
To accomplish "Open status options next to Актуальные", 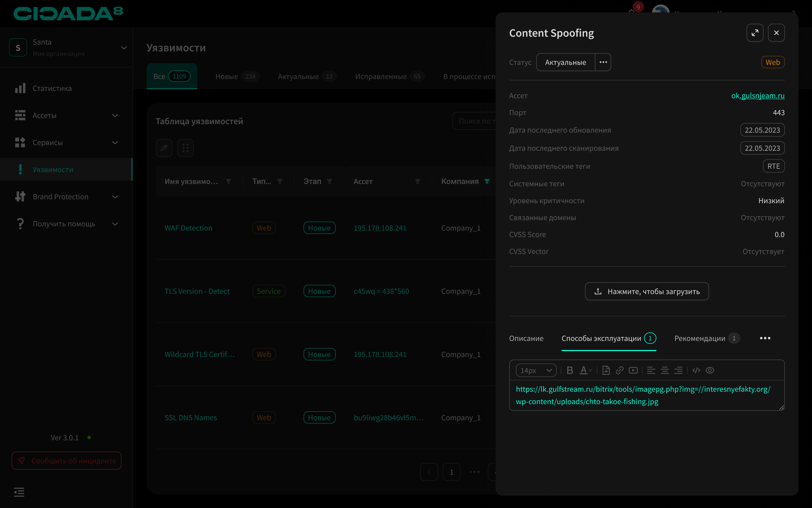I will [603, 62].
